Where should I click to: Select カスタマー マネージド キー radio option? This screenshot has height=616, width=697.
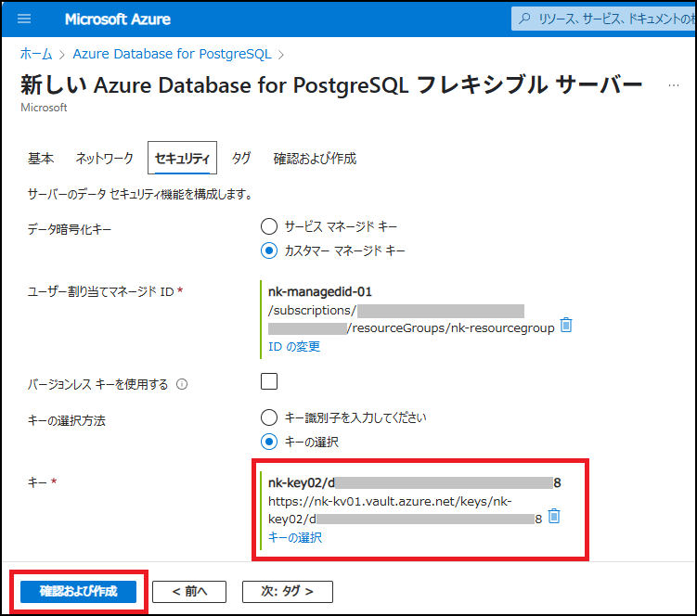(269, 250)
